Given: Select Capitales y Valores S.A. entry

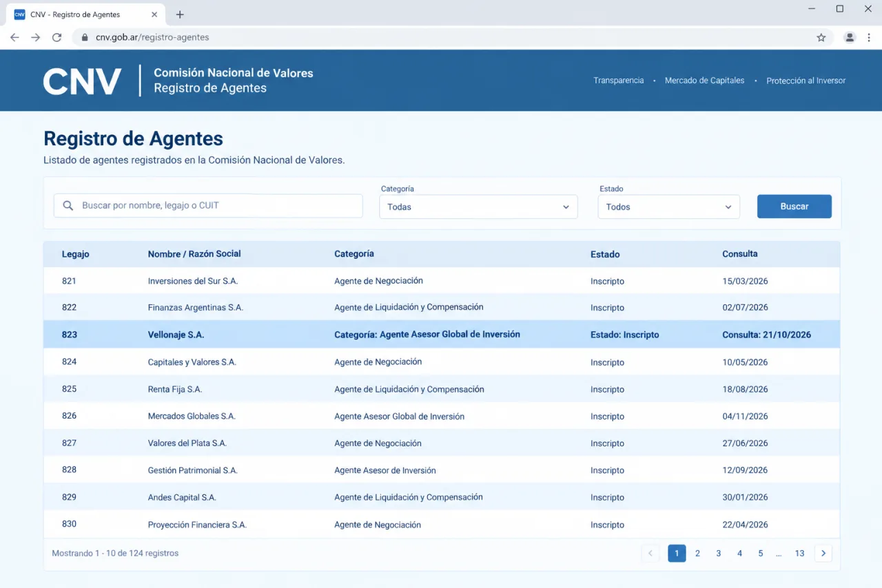Looking at the screenshot, I should point(192,362).
